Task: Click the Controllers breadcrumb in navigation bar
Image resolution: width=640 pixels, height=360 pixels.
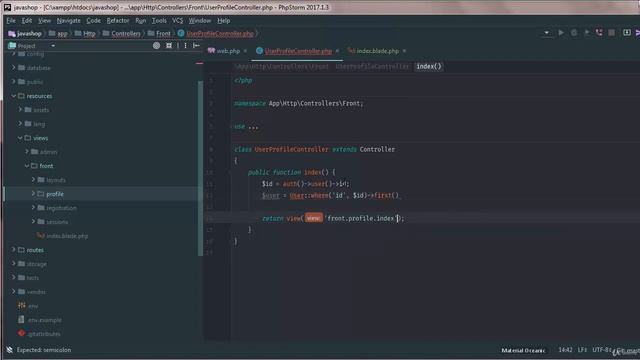Action: pos(121,33)
